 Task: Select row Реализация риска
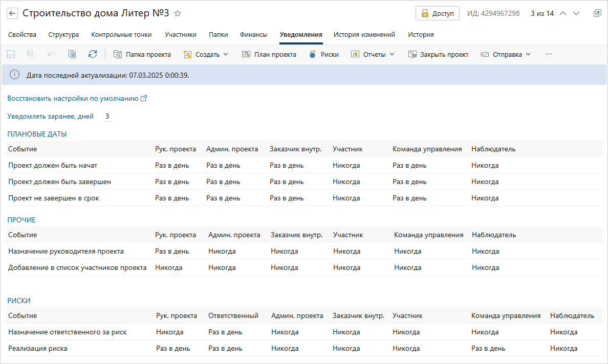tap(304, 348)
